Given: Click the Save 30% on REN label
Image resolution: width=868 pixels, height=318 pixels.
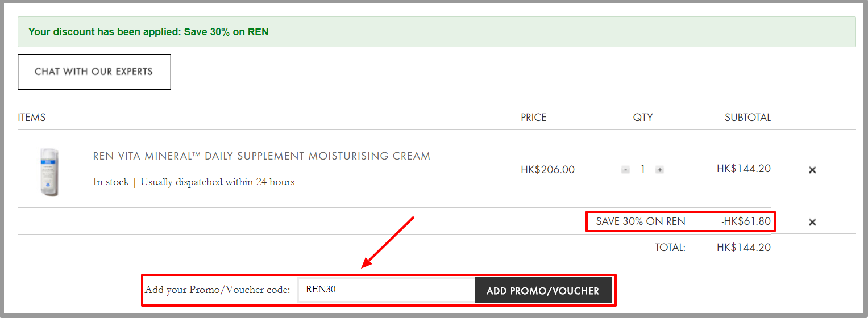Looking at the screenshot, I should (641, 221).
